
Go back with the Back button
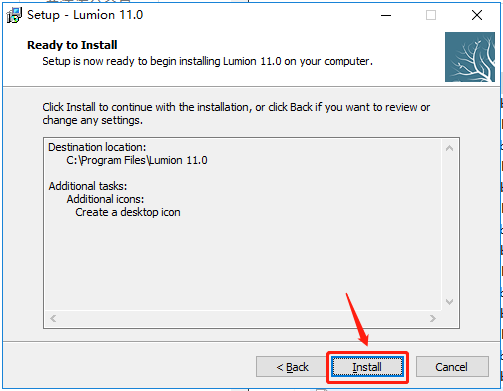click(292, 367)
